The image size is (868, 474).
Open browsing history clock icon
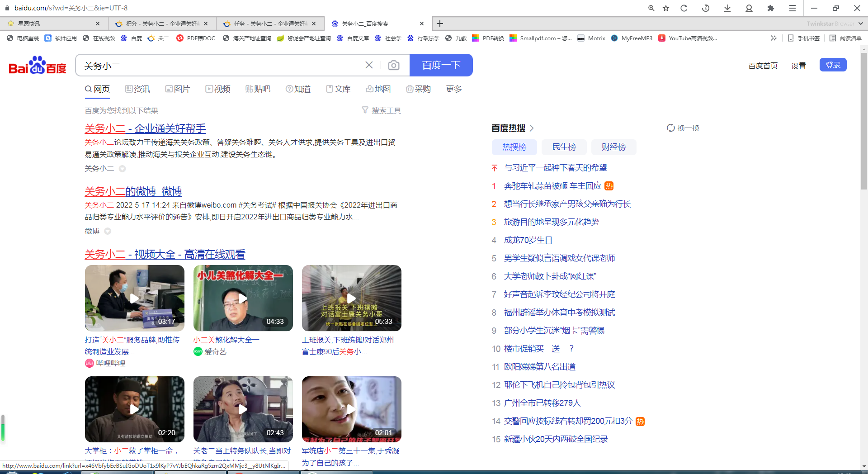pos(706,8)
